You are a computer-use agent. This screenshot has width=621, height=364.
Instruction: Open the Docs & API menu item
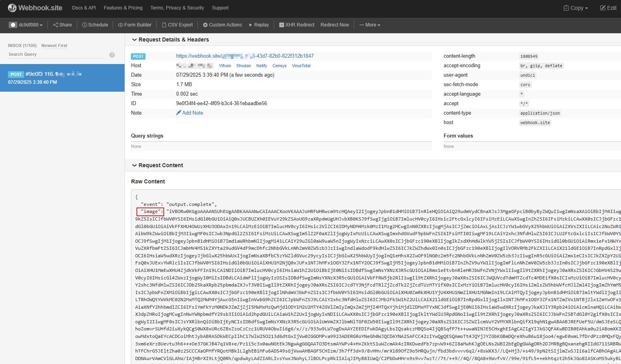[x=84, y=8]
